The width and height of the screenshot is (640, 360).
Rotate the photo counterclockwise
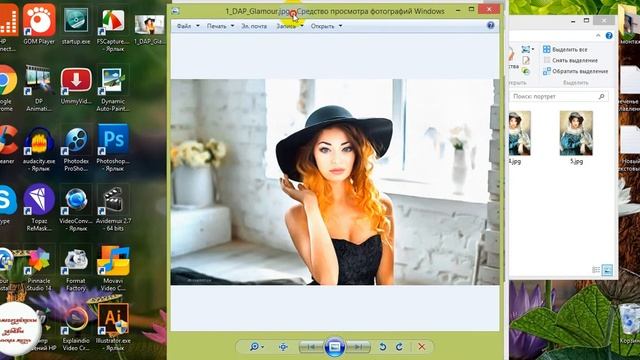click(x=382, y=347)
